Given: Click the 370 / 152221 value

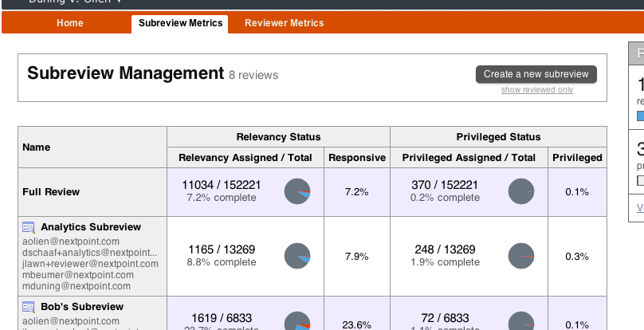Looking at the screenshot, I should click(445, 185).
